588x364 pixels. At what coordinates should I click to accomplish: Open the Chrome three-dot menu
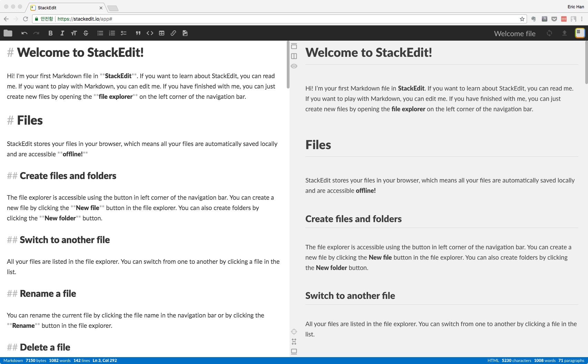click(582, 19)
